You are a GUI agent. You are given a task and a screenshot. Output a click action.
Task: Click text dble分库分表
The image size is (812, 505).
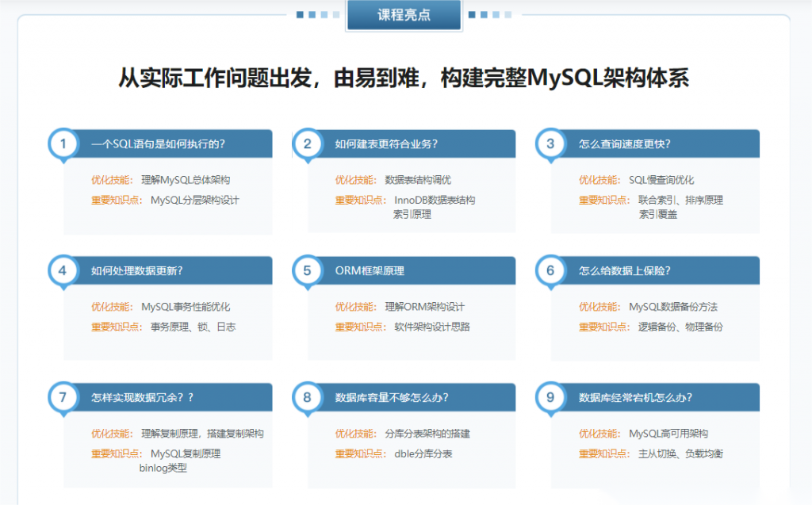click(x=423, y=453)
